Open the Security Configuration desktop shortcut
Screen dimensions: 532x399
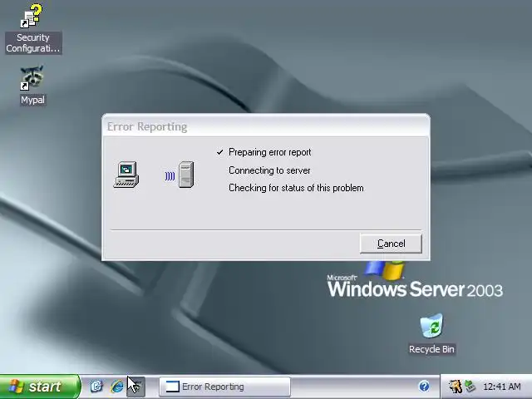32,28
